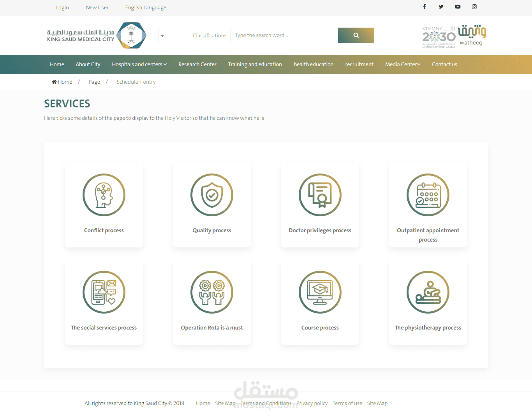Click the Outpatient appointment process label
The image size is (532, 419).
(x=428, y=235)
